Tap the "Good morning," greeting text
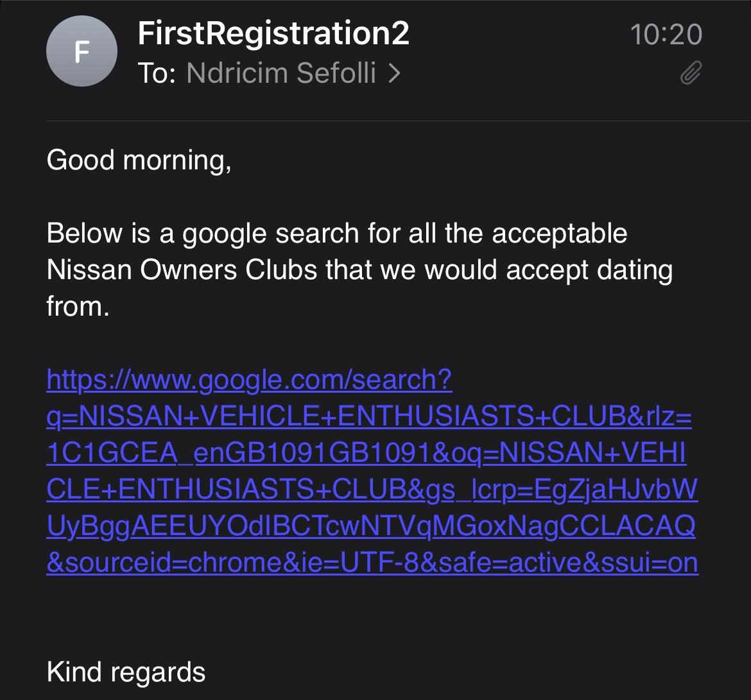The image size is (751, 700). [139, 159]
